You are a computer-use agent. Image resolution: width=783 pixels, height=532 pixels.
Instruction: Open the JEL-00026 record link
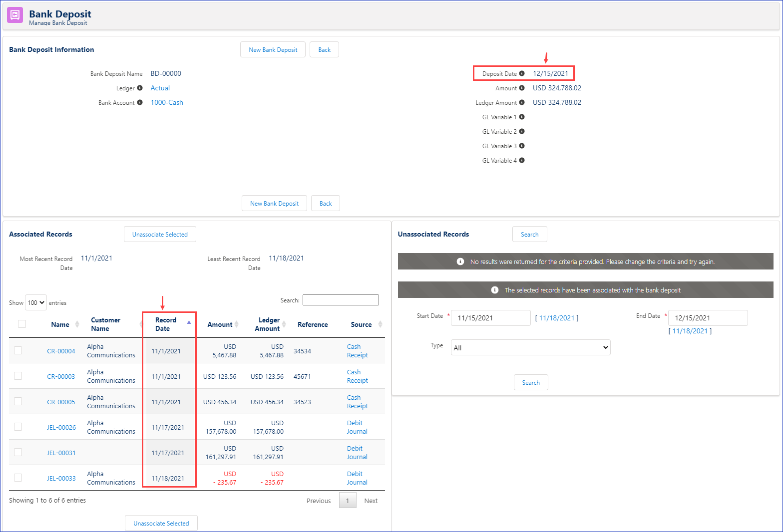coord(61,427)
